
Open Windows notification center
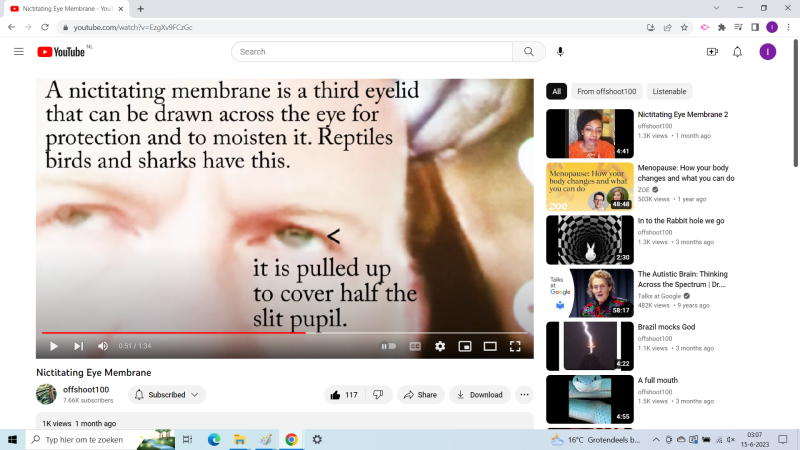click(783, 439)
